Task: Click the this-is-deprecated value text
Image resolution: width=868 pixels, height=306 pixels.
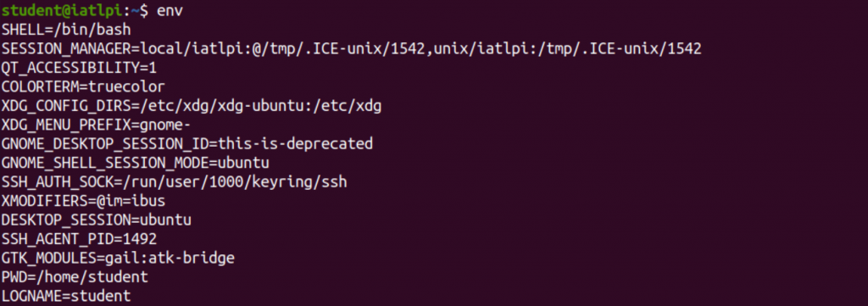Action: pyautogui.click(x=296, y=144)
